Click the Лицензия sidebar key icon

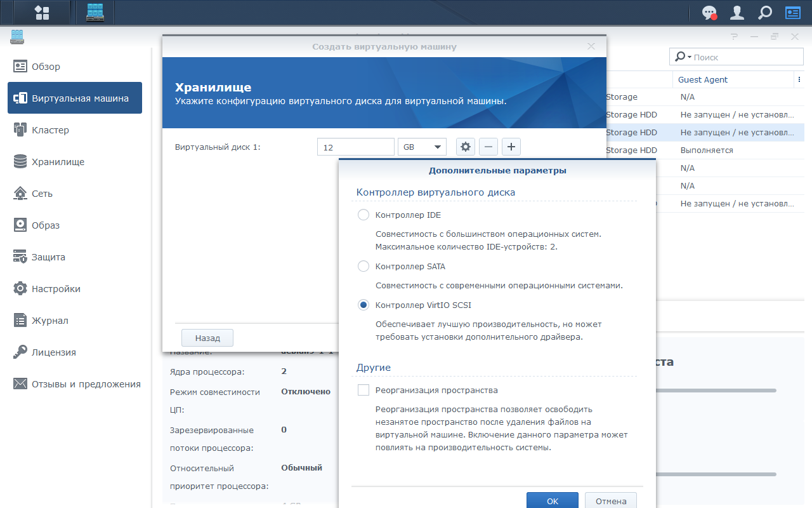pyautogui.click(x=20, y=352)
